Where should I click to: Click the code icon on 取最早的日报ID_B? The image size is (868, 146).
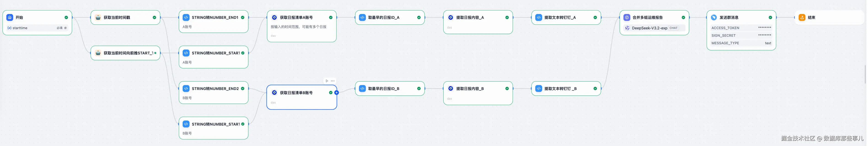tap(362, 89)
